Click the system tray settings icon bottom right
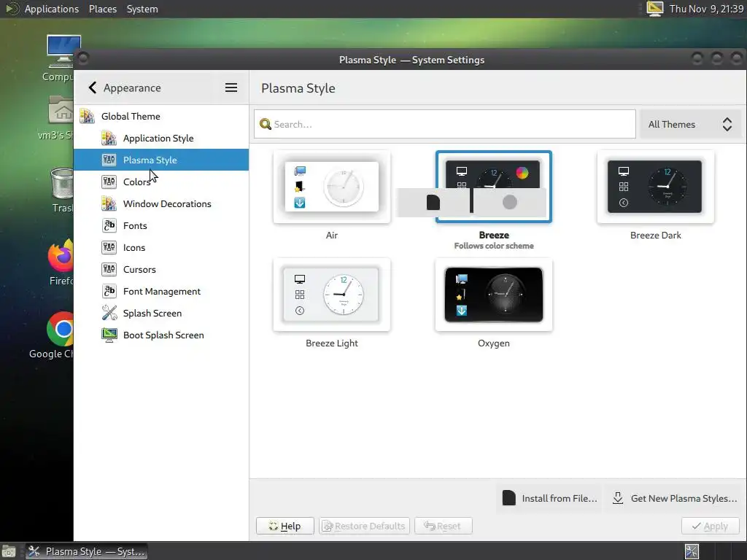Image resolution: width=747 pixels, height=560 pixels. [x=692, y=551]
